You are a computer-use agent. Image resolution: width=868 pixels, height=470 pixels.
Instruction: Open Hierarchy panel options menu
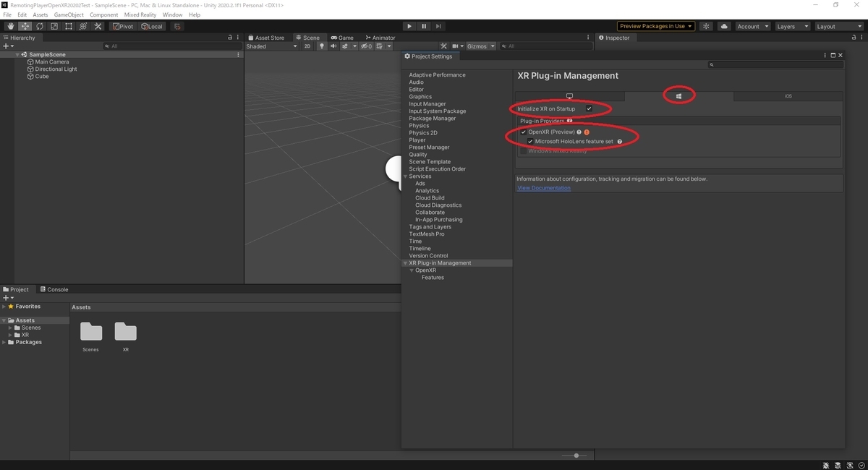(238, 38)
